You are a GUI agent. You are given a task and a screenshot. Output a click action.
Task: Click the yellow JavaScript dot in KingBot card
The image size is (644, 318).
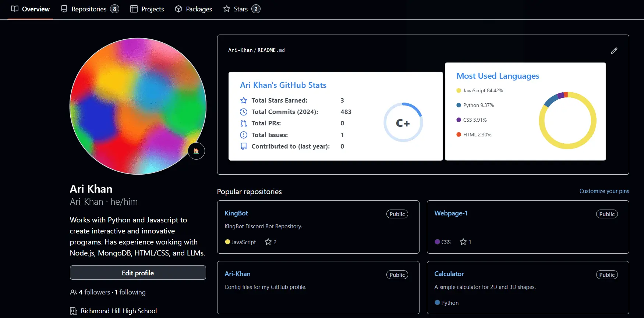click(227, 242)
